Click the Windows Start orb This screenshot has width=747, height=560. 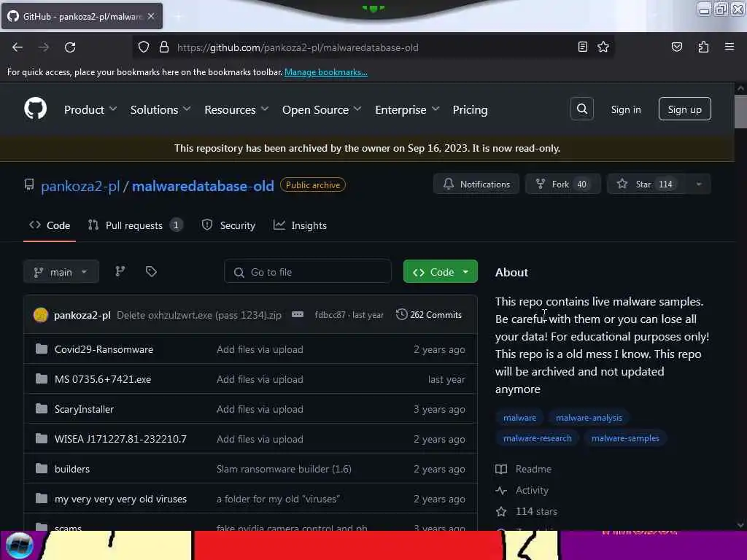pos(20,545)
